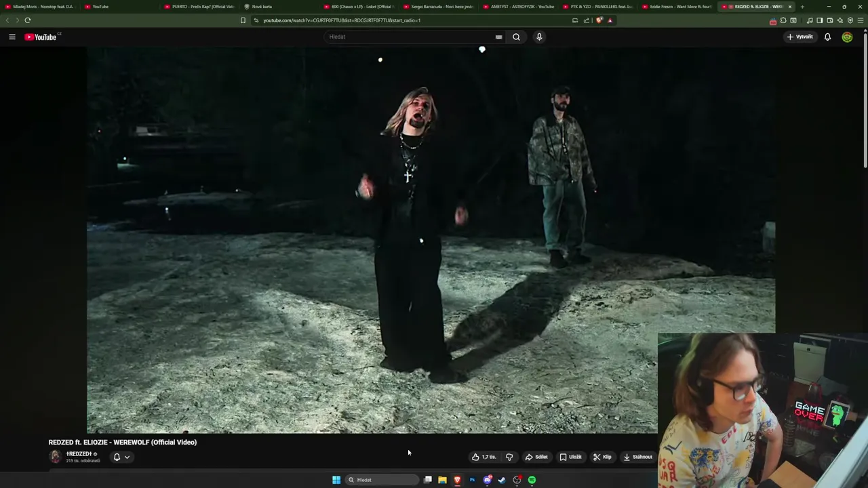Open the browser main hamburger menu

tap(861, 20)
